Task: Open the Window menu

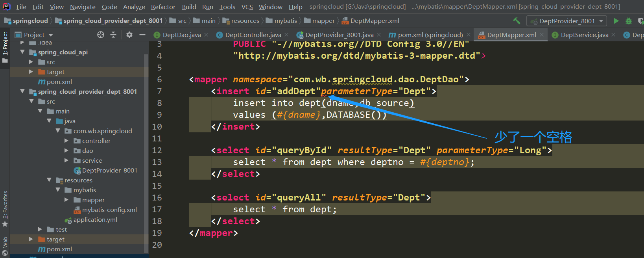Action: tap(271, 7)
